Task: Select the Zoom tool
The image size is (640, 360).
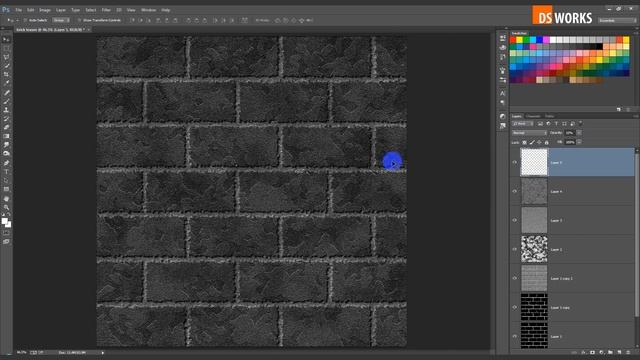Action: (6, 207)
